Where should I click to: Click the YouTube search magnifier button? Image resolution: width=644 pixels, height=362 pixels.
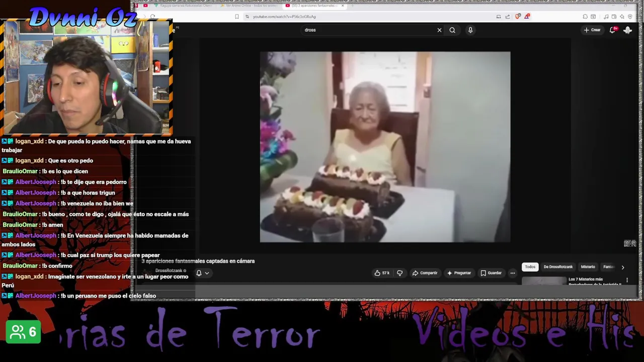[452, 30]
